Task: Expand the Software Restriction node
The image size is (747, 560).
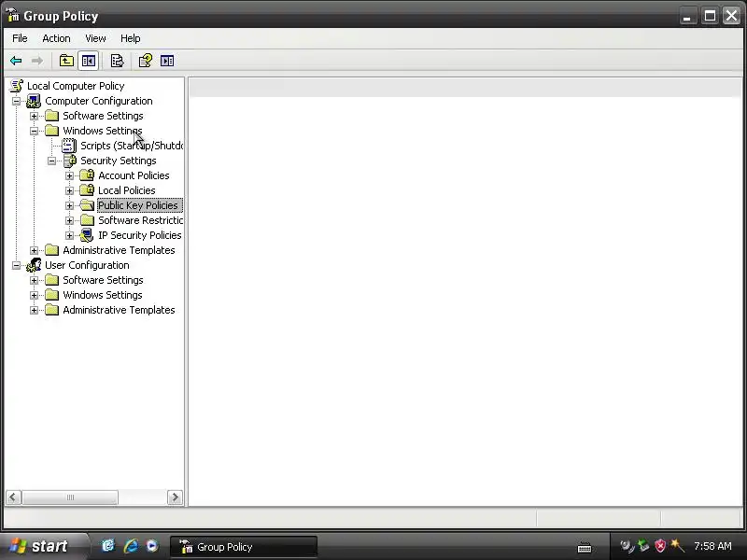Action: 69,220
